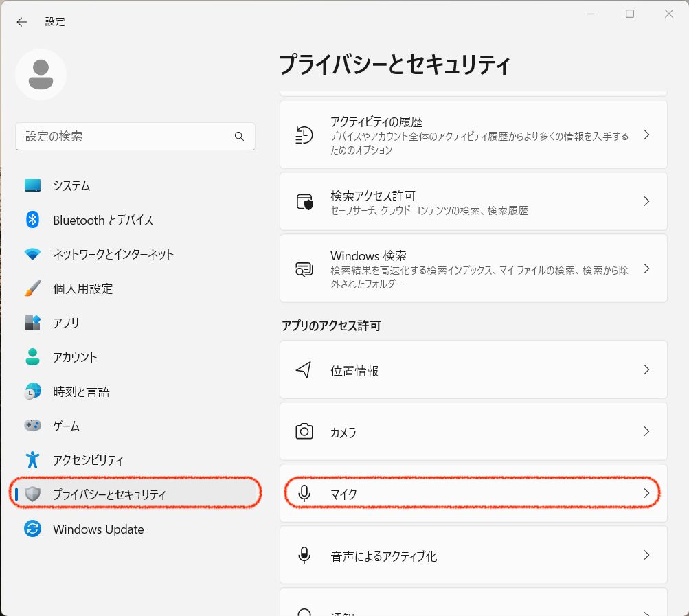
Task: Expand アクティビティの履歴 with its chevron
Action: tap(646, 135)
